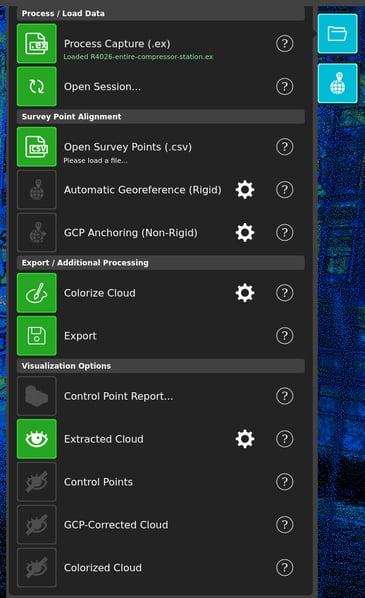Click the Open Session refresh icon
This screenshot has height=598, width=365.
[37, 87]
